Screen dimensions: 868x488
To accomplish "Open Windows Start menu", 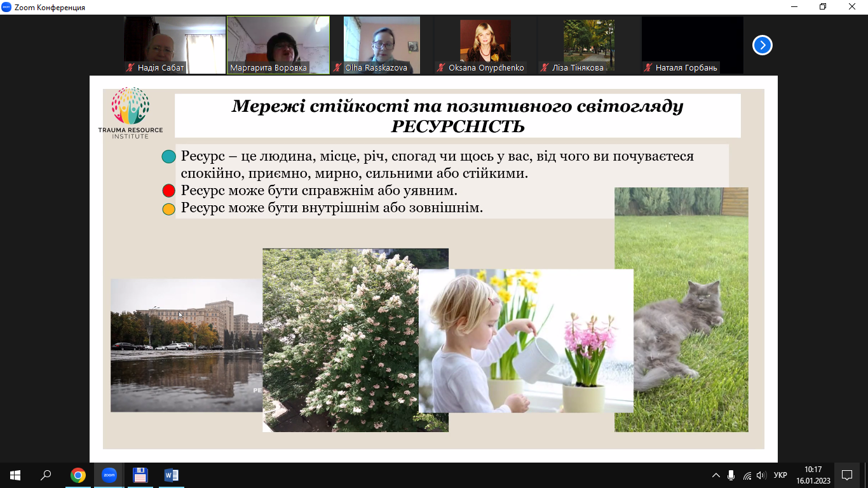I will [x=15, y=475].
